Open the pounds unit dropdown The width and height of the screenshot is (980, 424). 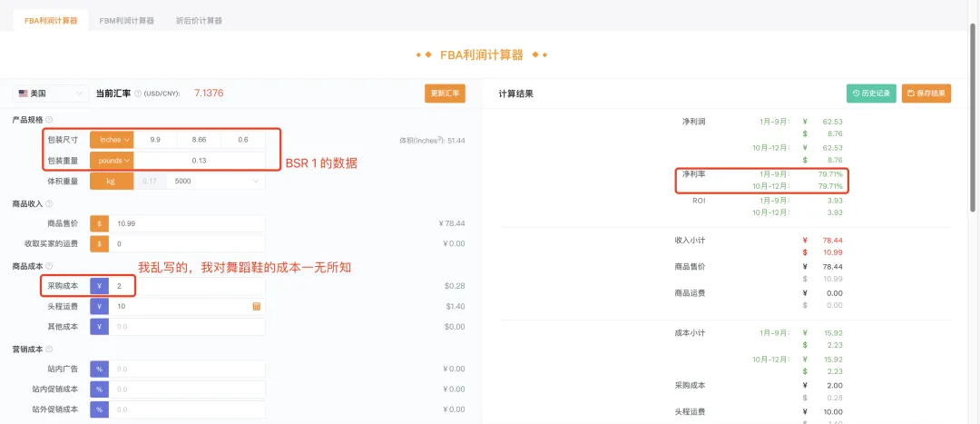point(112,161)
